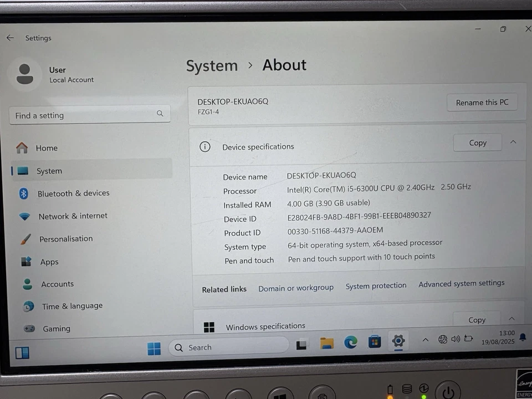
Task: Click the volume icon in the system tray
Action: [454, 339]
